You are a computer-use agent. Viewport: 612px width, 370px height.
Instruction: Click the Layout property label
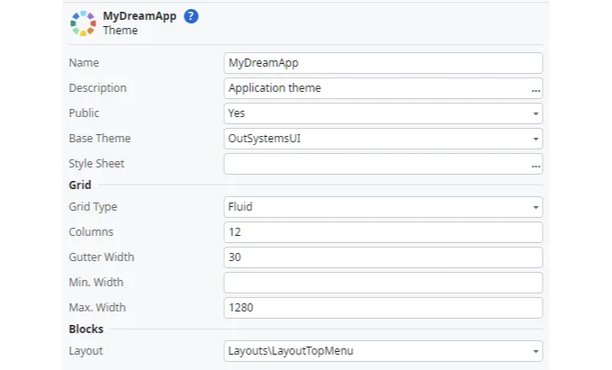click(85, 351)
